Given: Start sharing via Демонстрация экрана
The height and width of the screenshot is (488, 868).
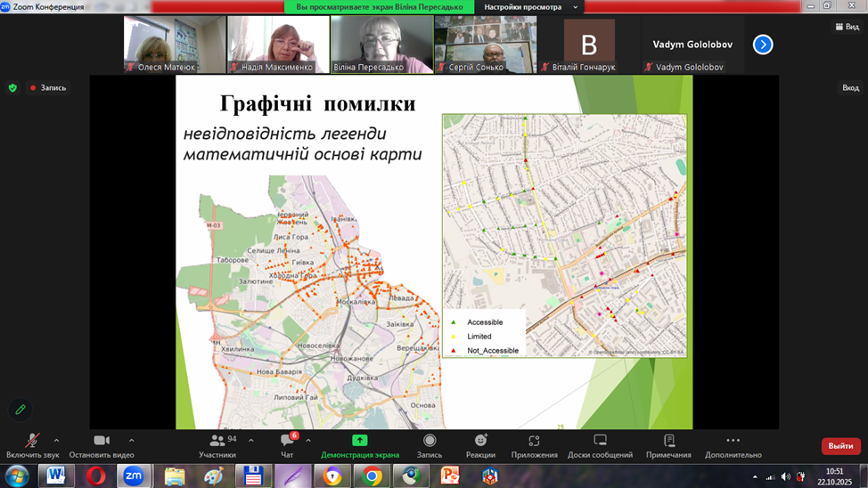Looking at the screenshot, I should (x=360, y=442).
